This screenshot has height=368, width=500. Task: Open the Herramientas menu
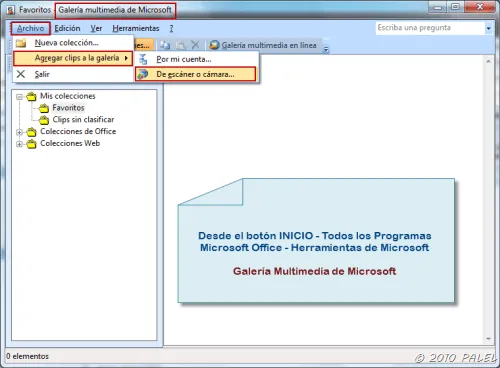pos(136,28)
